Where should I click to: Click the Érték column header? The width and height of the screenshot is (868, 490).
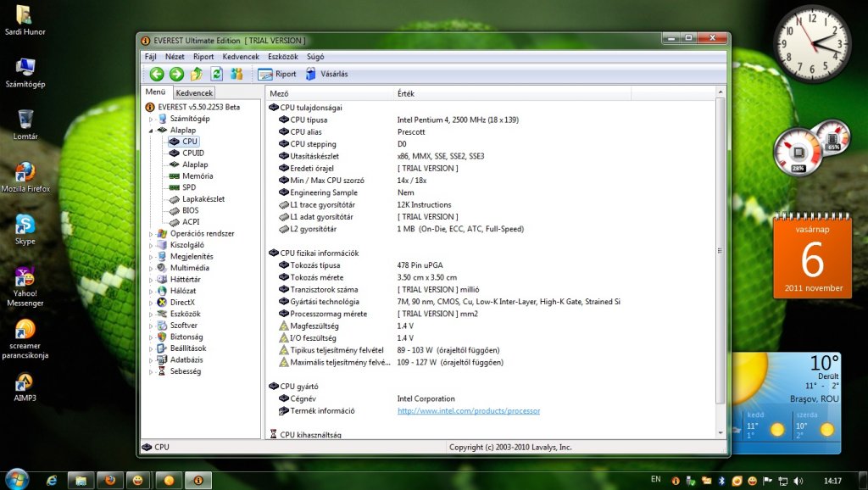coord(511,93)
